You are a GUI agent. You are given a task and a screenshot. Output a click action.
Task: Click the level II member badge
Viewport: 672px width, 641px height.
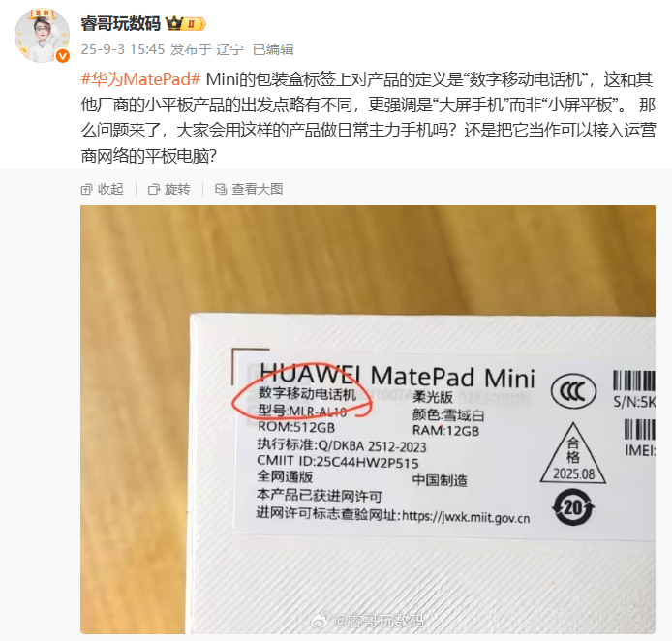click(x=196, y=24)
